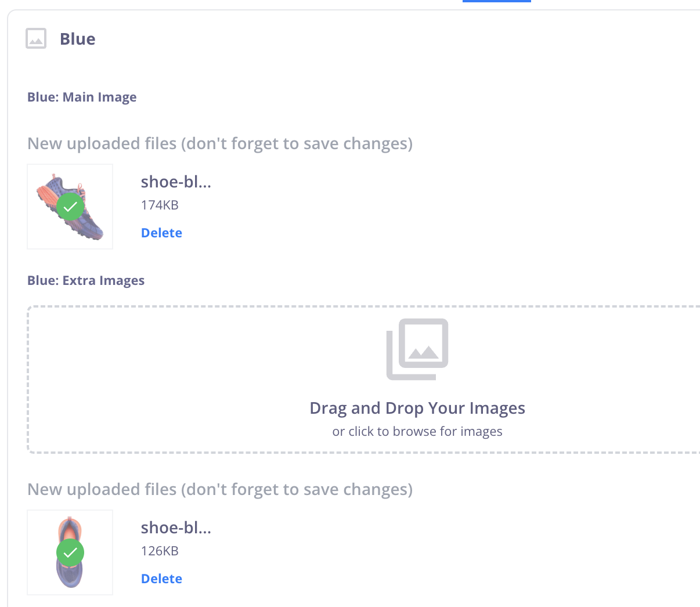This screenshot has height=607, width=700.
Task: Select the shoe-bl... filename of the 174KB file
Action: [x=176, y=182]
